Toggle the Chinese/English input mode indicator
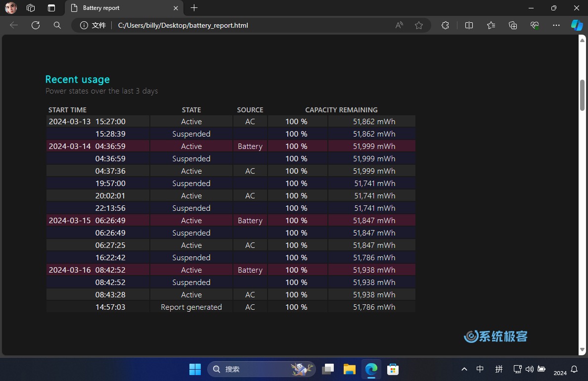This screenshot has width=588, height=381. pyautogui.click(x=480, y=369)
